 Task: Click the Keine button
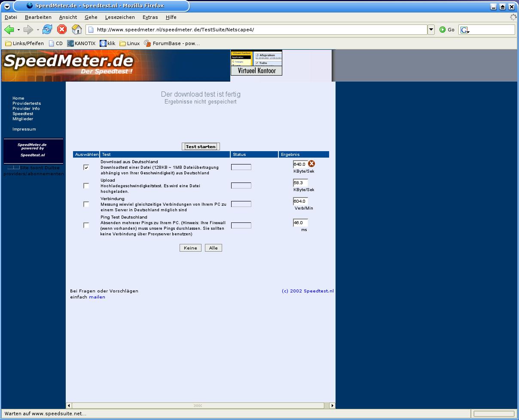pyautogui.click(x=190, y=248)
